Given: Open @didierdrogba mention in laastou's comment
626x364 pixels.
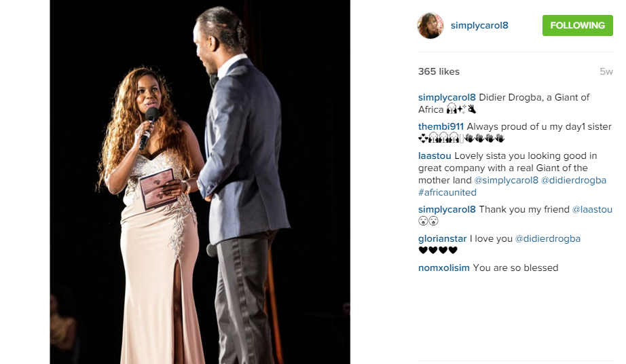Looking at the screenshot, I should pyautogui.click(x=573, y=181).
